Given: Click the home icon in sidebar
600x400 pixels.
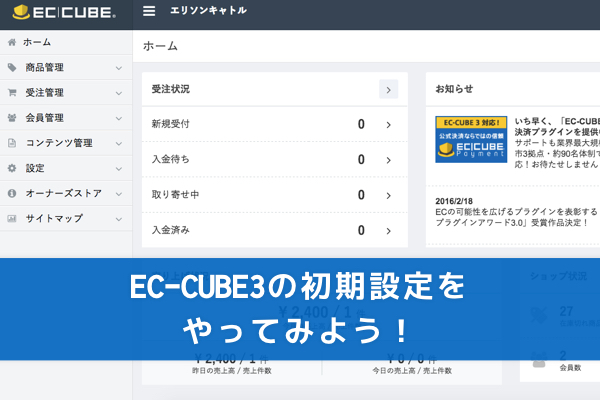Looking at the screenshot, I should 12,42.
